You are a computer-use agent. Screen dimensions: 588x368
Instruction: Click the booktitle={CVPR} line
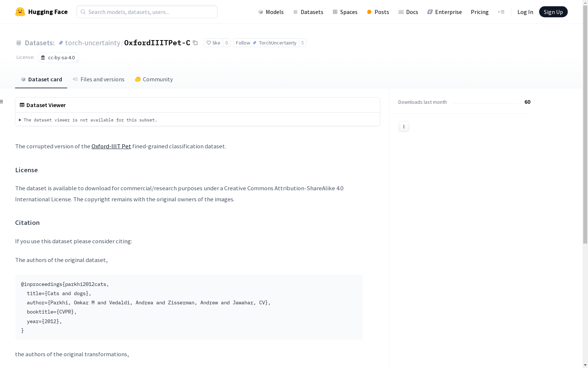[x=52, y=312]
